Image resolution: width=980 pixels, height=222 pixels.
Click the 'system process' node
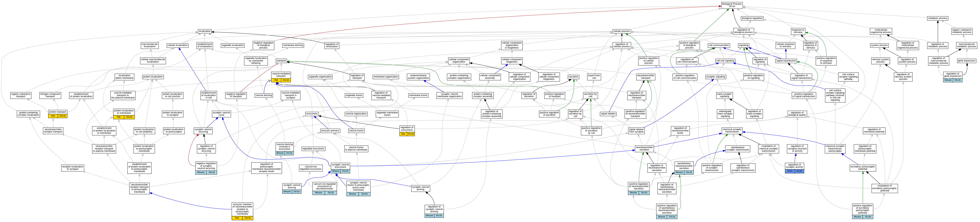coord(879,45)
